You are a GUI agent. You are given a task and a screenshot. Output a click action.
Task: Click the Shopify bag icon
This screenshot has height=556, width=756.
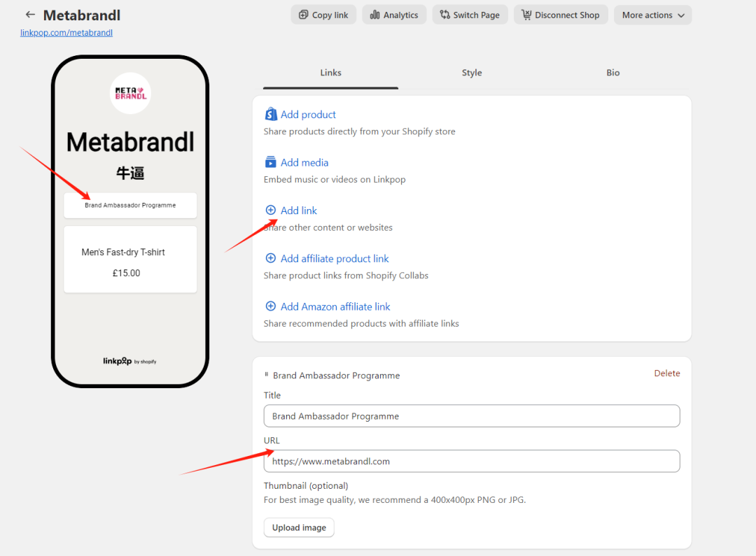pyautogui.click(x=271, y=114)
